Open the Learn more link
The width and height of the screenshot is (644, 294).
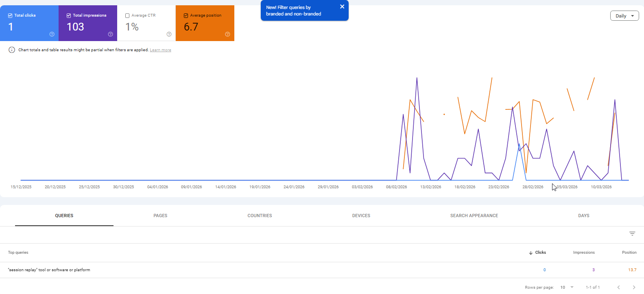(160, 50)
